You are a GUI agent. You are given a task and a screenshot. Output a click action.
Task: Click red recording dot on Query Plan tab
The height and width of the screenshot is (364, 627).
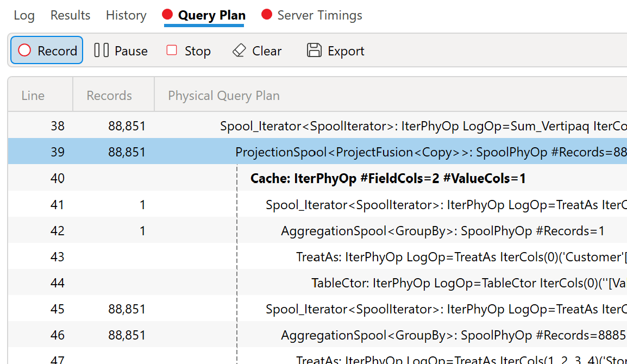(167, 15)
